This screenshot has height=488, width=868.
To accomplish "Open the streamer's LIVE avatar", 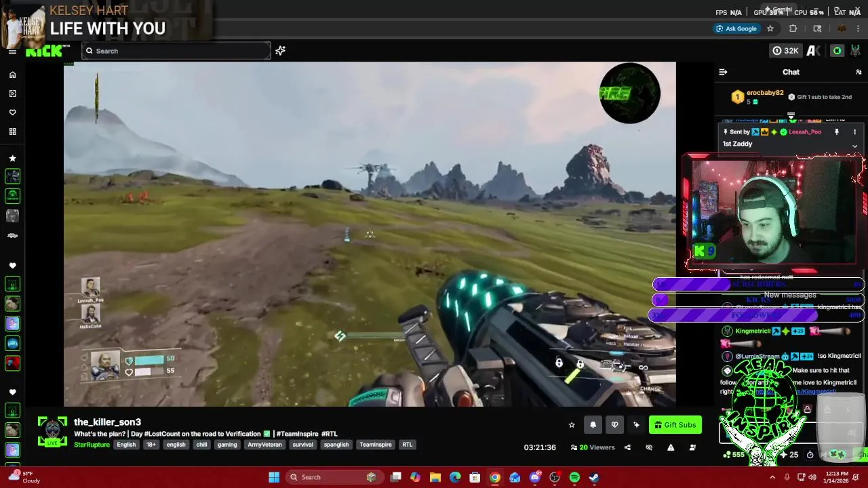I will coord(52,432).
